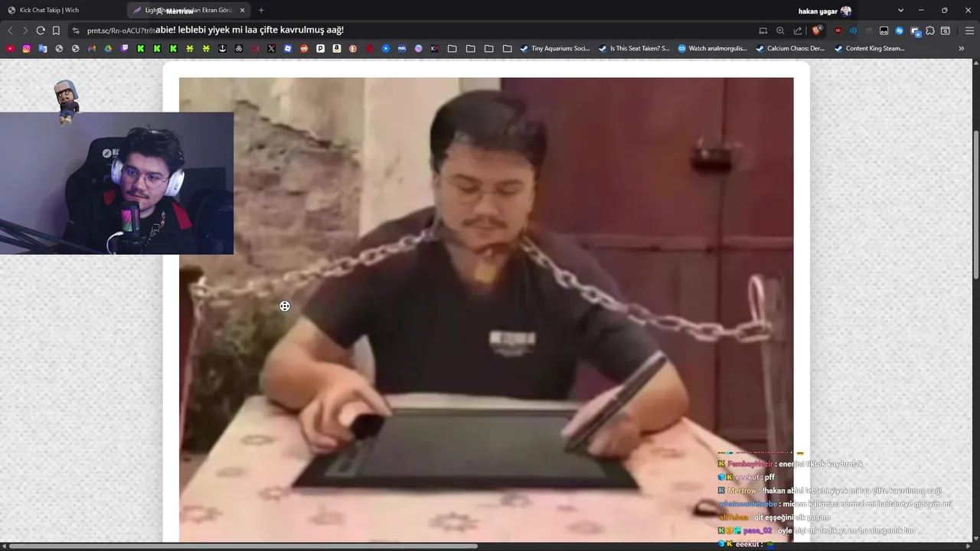Close the Lightshot screenshot tab
This screenshot has height=551, width=980.
(x=242, y=10)
